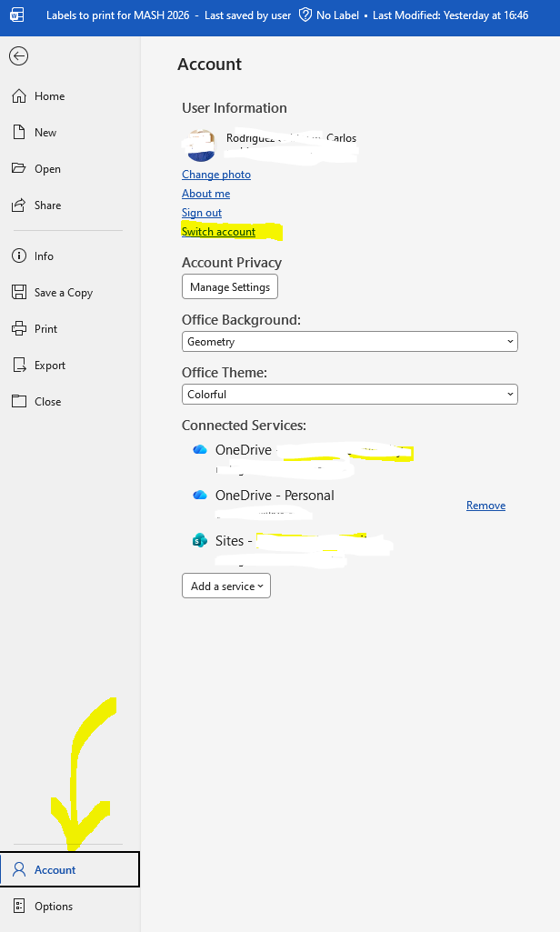
Task: Click the document title Labels to print for MASH 2026
Action: tap(117, 15)
